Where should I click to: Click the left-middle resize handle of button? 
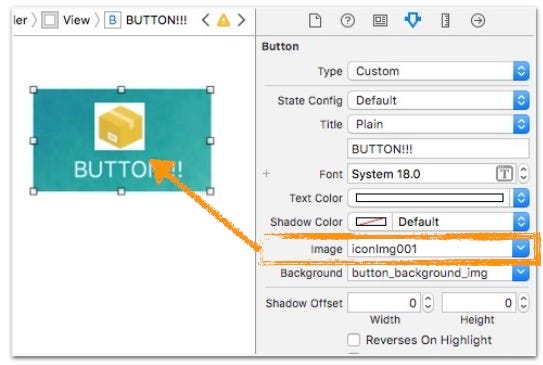33,141
